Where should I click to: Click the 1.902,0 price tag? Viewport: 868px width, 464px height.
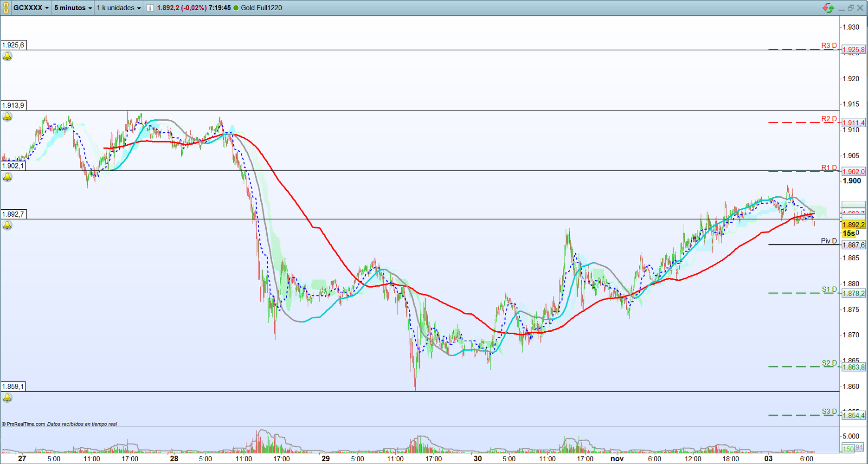coord(854,172)
